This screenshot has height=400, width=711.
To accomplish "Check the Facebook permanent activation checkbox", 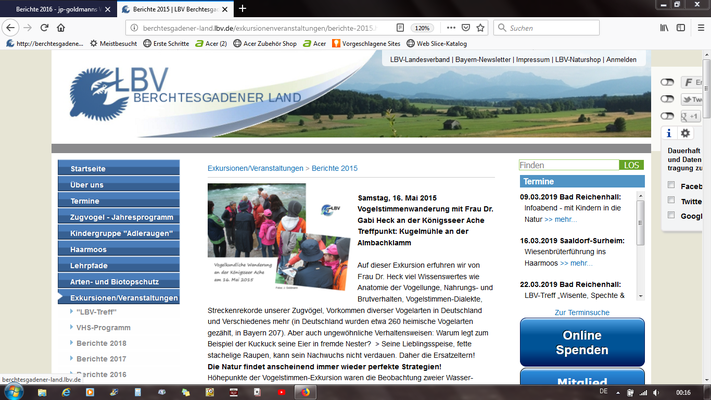I will [x=671, y=185].
